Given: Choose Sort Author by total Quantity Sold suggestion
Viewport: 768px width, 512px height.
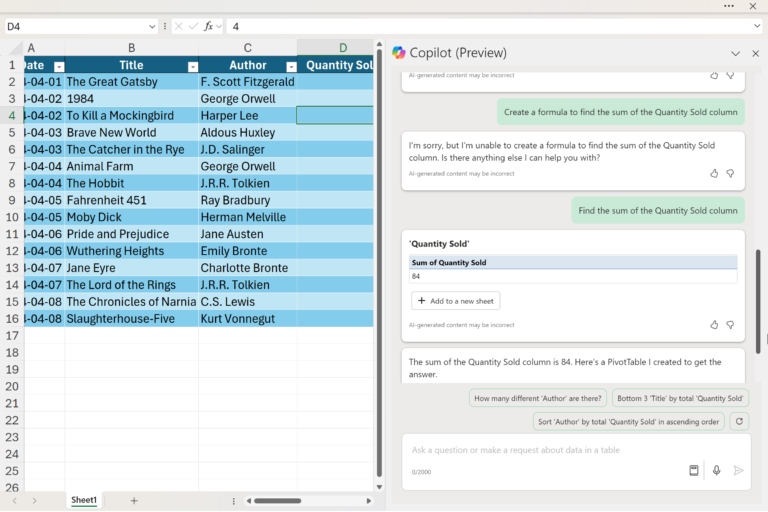Looking at the screenshot, I should tap(628, 421).
